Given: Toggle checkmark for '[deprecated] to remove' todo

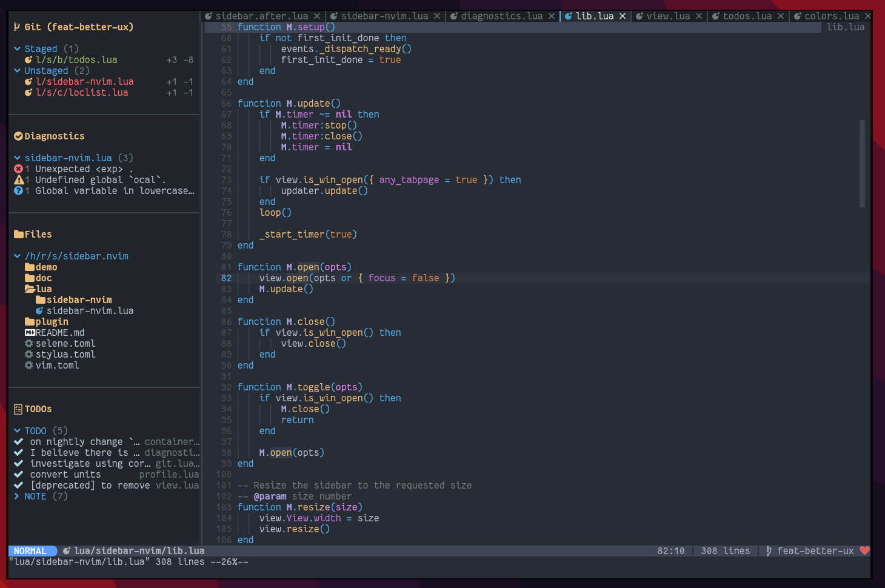Looking at the screenshot, I should [18, 486].
